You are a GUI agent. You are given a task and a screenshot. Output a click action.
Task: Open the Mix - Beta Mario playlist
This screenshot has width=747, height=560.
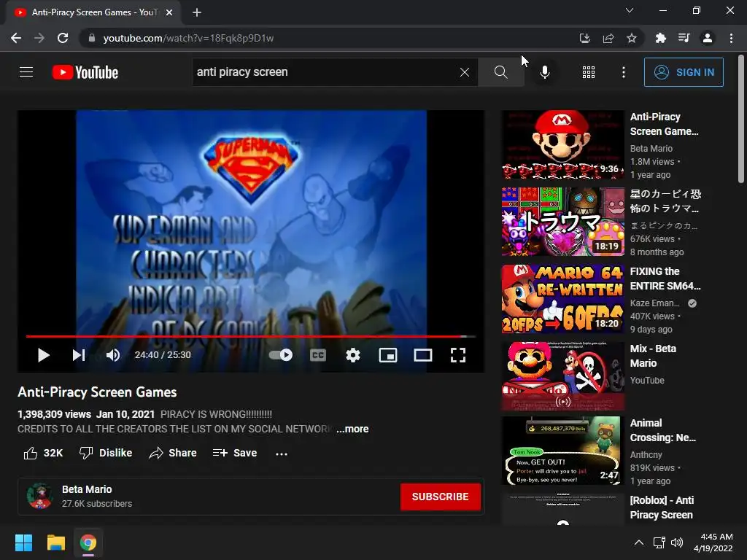tap(653, 356)
